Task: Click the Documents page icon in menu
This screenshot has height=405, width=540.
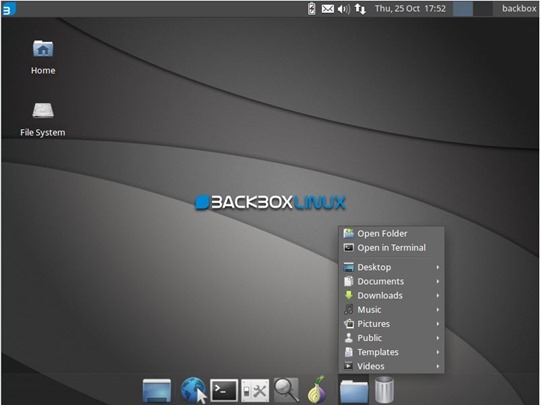Action: tap(349, 281)
